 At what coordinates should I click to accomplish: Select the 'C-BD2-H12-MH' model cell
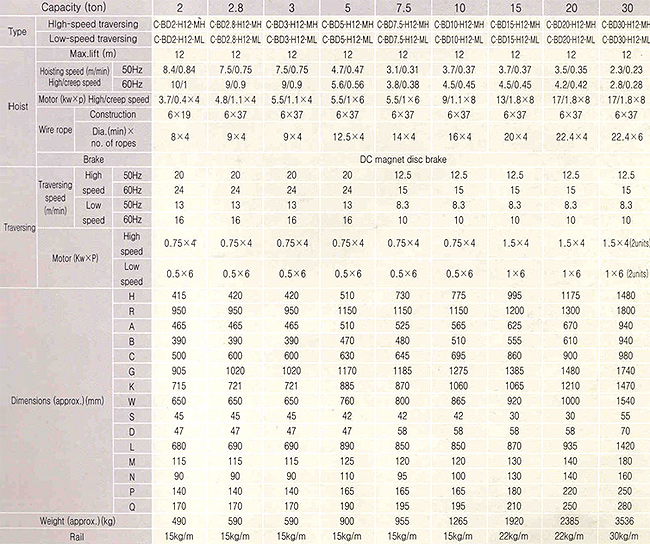pyautogui.click(x=179, y=24)
